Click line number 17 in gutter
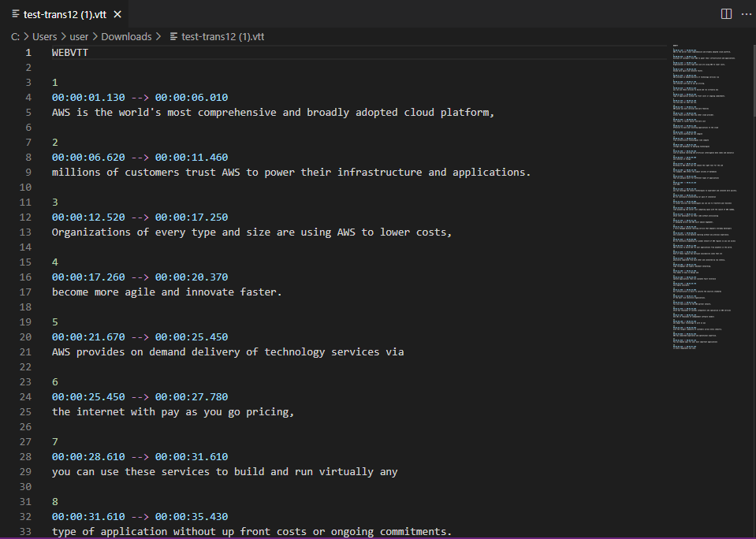 (x=25, y=292)
